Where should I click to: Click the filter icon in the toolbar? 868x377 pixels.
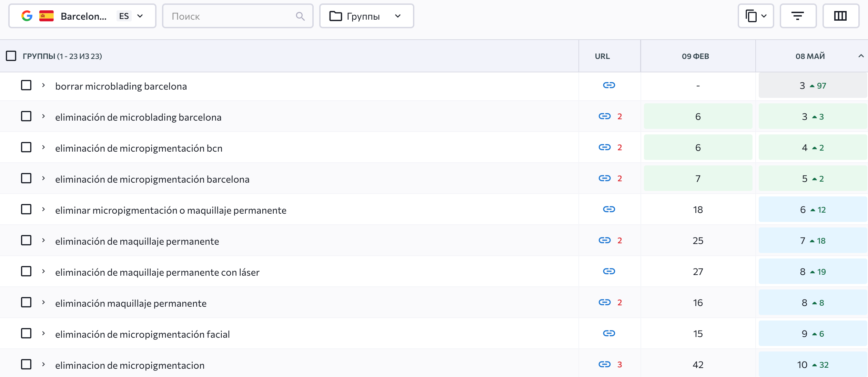(x=798, y=16)
